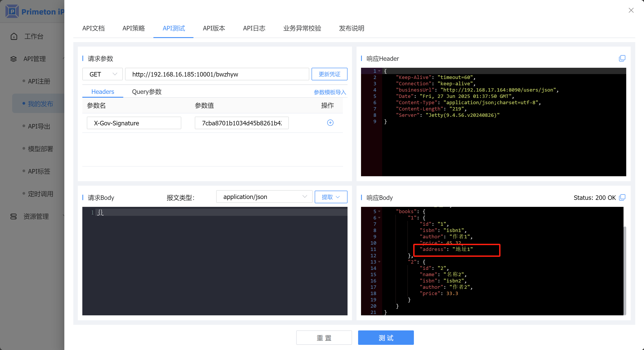Copy the 响应Header content with copy icon

coord(622,58)
